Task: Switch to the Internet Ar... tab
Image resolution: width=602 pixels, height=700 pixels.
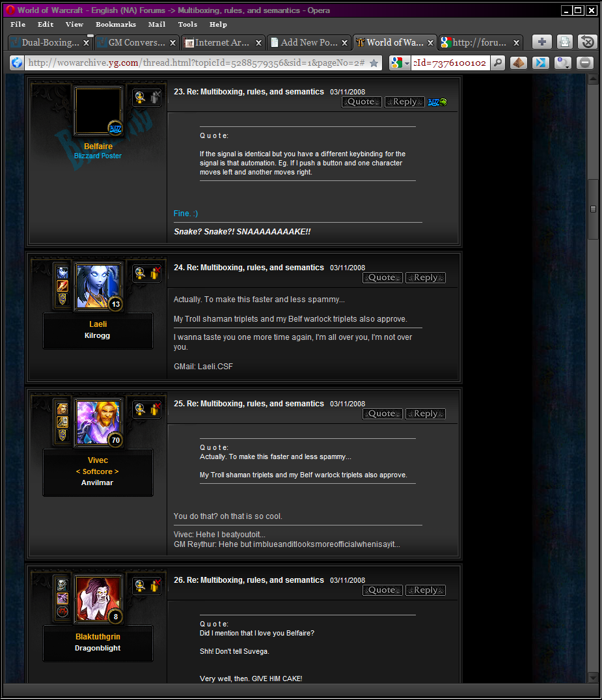Action: (x=223, y=42)
